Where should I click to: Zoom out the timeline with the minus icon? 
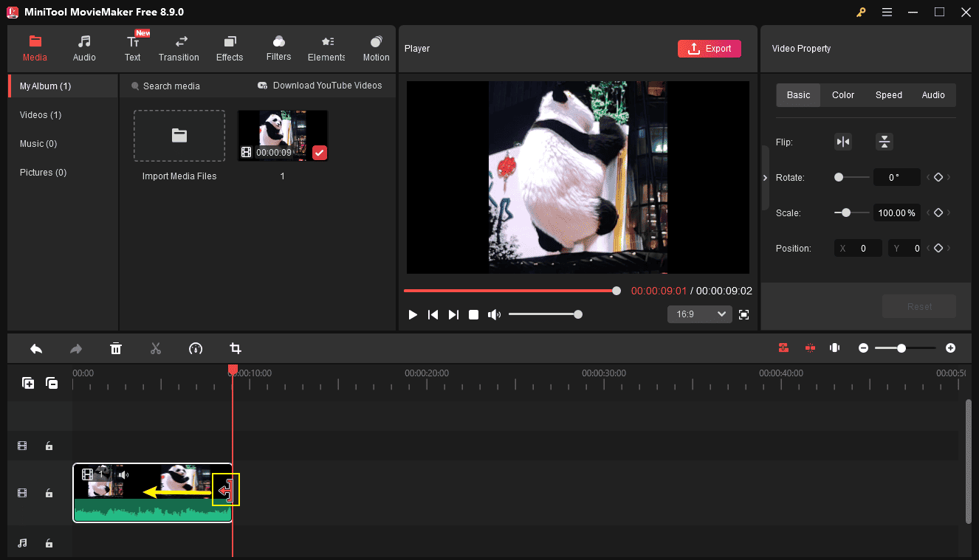(863, 348)
